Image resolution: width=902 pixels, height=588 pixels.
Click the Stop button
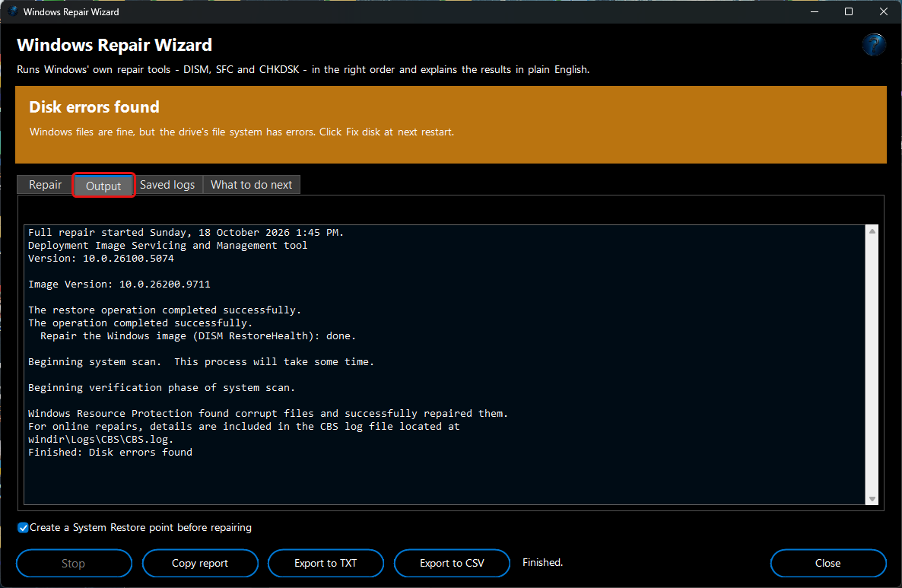(x=74, y=563)
